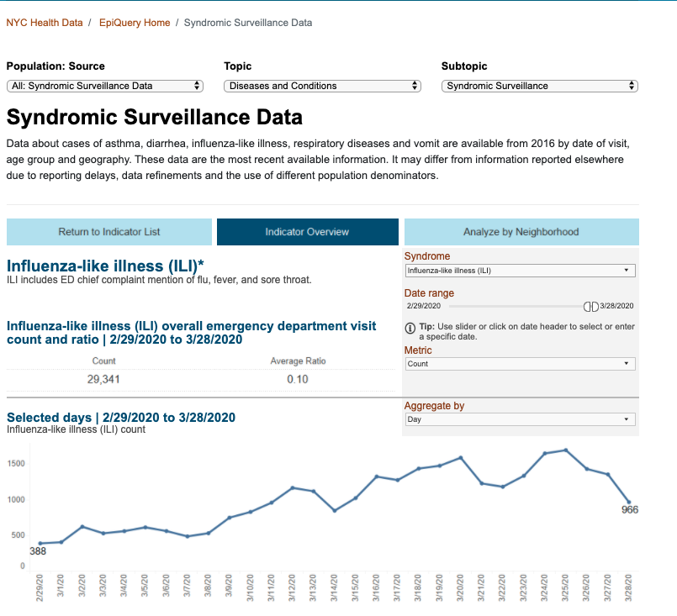Image resolution: width=677 pixels, height=616 pixels.
Task: Click the chart data point for 3/20/20
Action: pyautogui.click(x=461, y=458)
